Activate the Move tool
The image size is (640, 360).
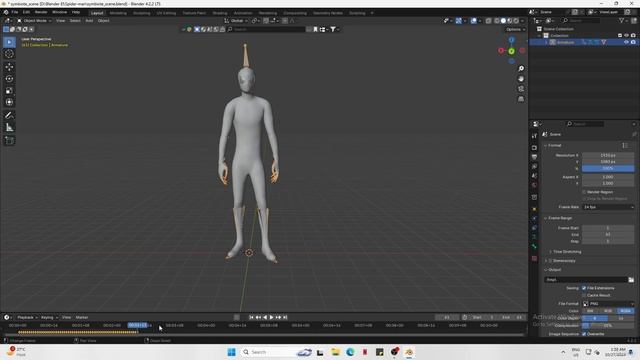click(x=9, y=67)
